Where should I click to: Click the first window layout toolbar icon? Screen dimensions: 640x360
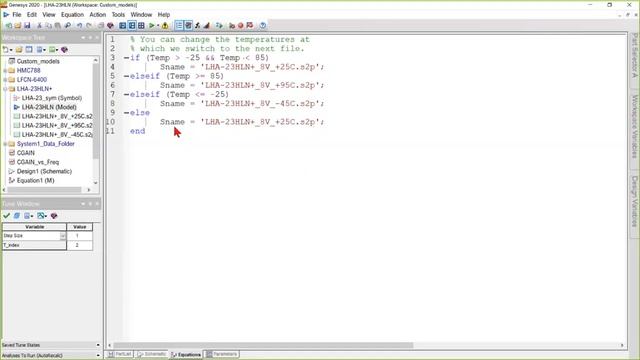122,25
